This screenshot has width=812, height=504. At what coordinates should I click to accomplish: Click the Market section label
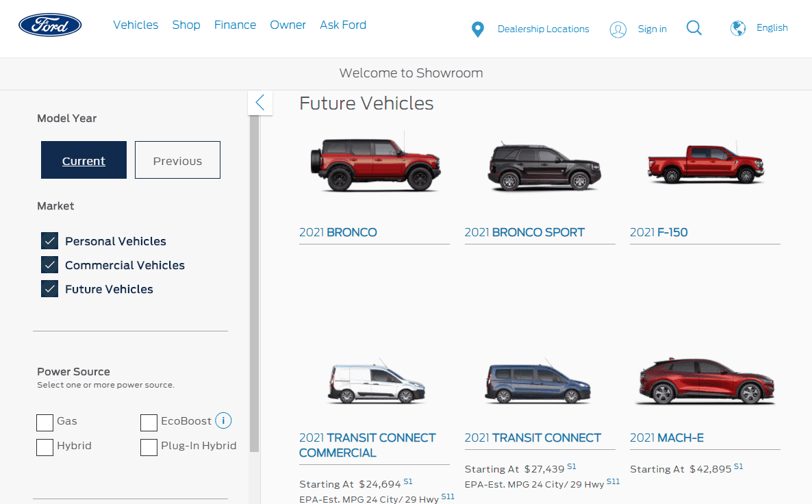[x=55, y=205]
